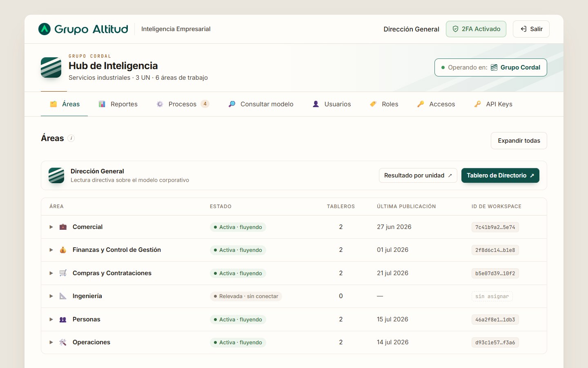This screenshot has height=368, width=588.
Task: Click the chart icon on Reportes tab
Action: [x=102, y=104]
